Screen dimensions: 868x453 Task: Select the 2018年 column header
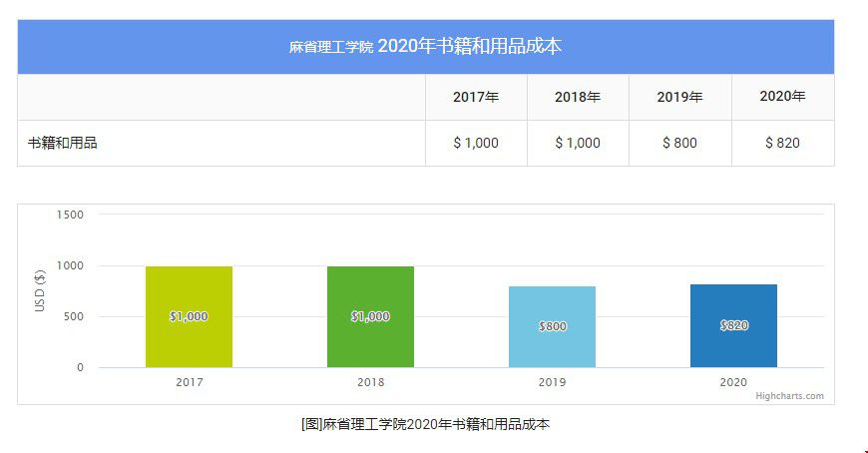[578, 97]
